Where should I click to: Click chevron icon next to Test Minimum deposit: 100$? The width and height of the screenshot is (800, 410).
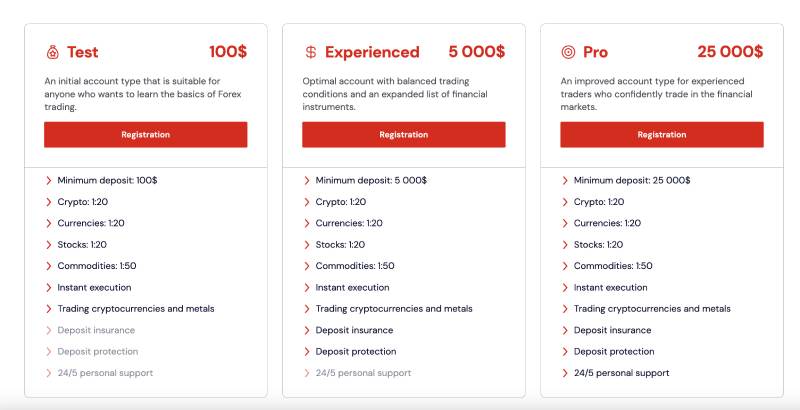tap(49, 181)
